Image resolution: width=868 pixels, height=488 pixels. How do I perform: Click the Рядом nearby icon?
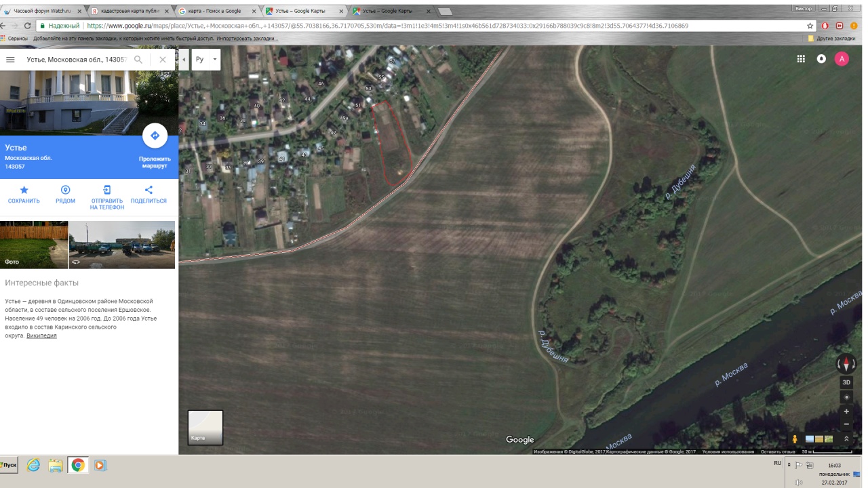coord(65,190)
